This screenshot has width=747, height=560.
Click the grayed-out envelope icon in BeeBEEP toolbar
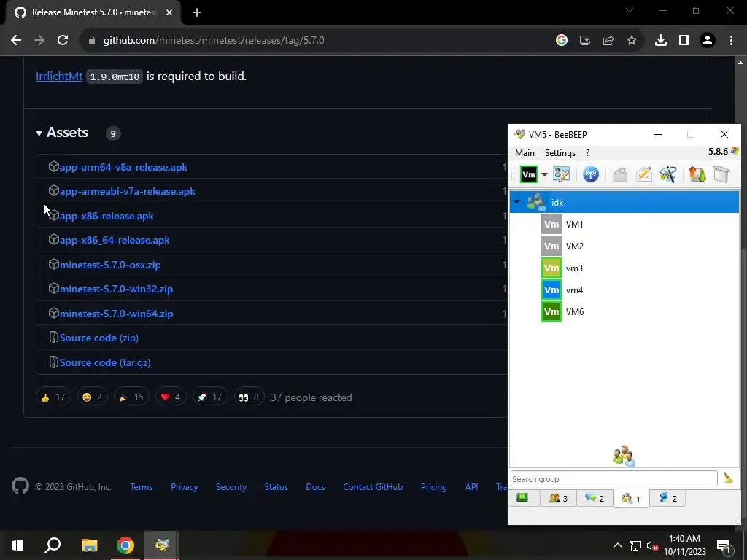point(619,174)
